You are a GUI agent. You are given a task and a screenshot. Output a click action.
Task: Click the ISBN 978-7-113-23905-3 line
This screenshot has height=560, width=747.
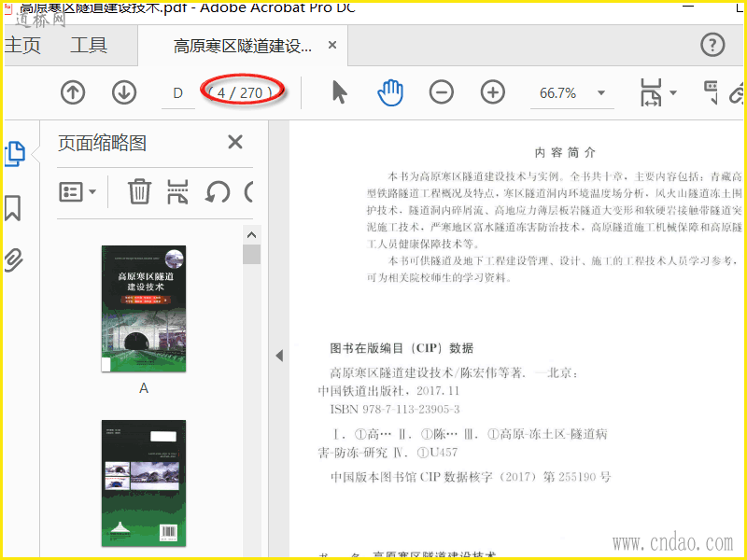pos(394,409)
